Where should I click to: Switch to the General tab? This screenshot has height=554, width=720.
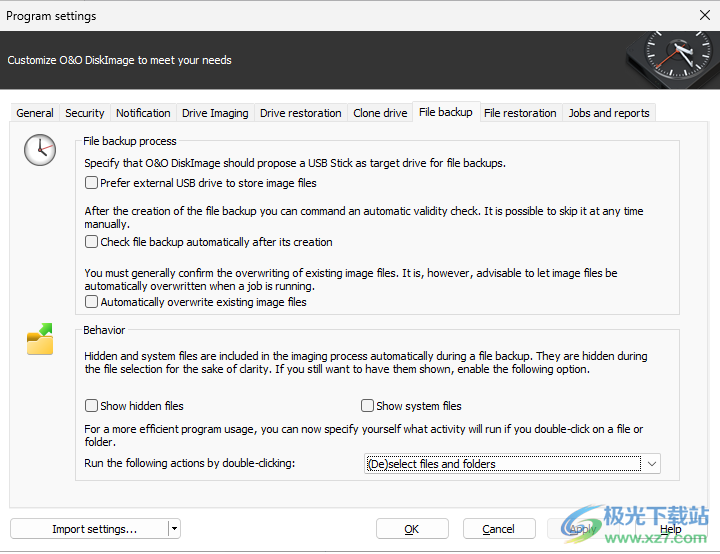[35, 113]
